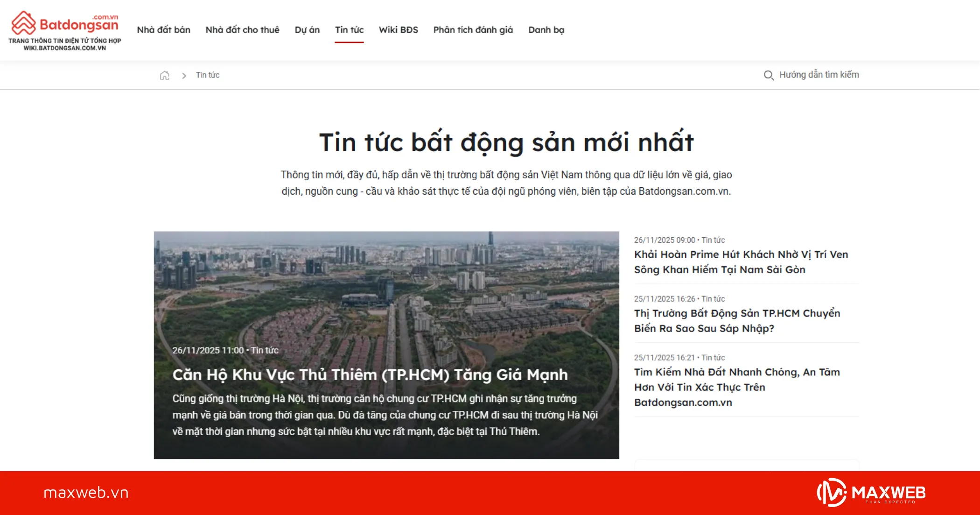
Task: Click 'Tin tức' in the breadcrumb trail
Action: pyautogui.click(x=208, y=75)
